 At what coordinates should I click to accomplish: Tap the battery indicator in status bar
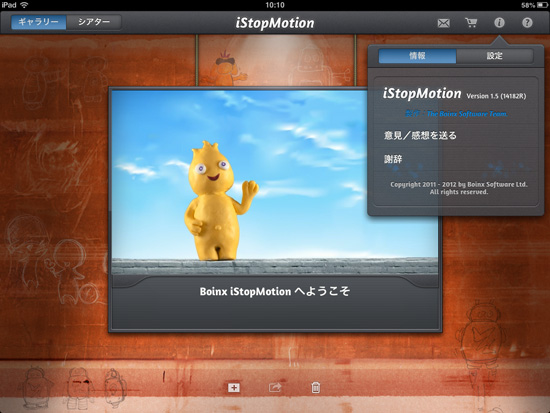[542, 5]
